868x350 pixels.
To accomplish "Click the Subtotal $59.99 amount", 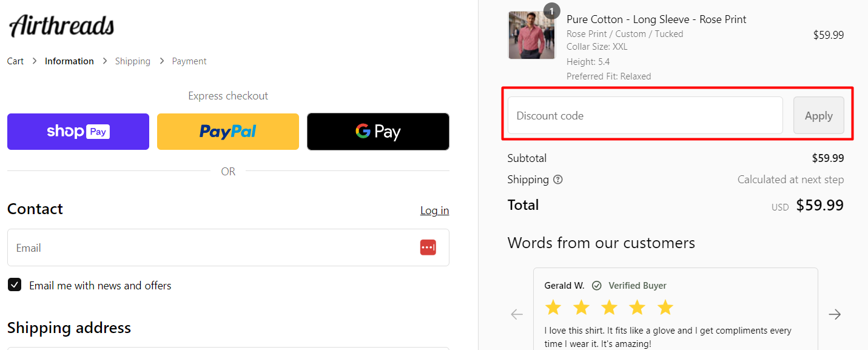I will click(828, 158).
